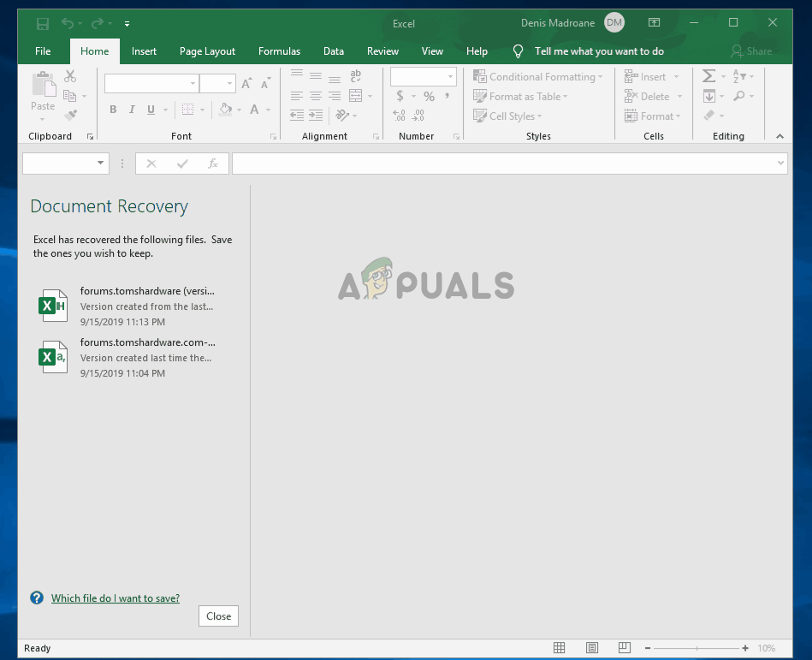The width and height of the screenshot is (812, 660).
Task: Click the Save icon in title bar
Action: [43, 23]
